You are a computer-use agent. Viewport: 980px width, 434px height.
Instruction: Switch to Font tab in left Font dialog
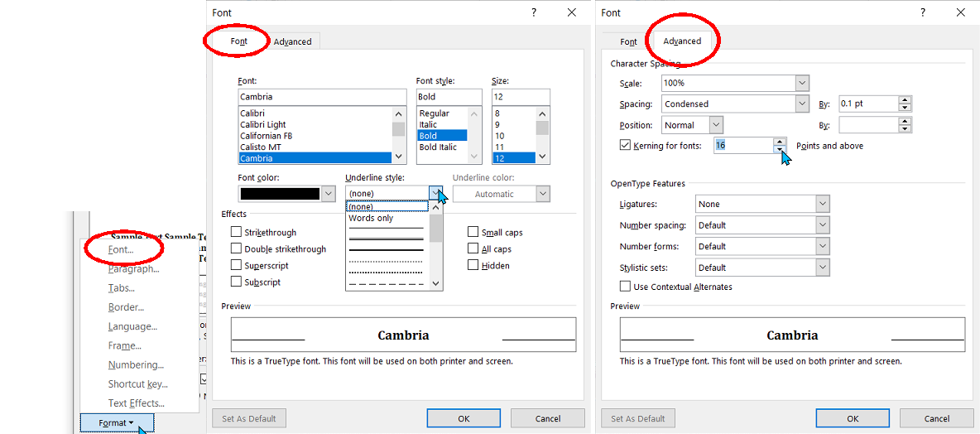click(238, 41)
